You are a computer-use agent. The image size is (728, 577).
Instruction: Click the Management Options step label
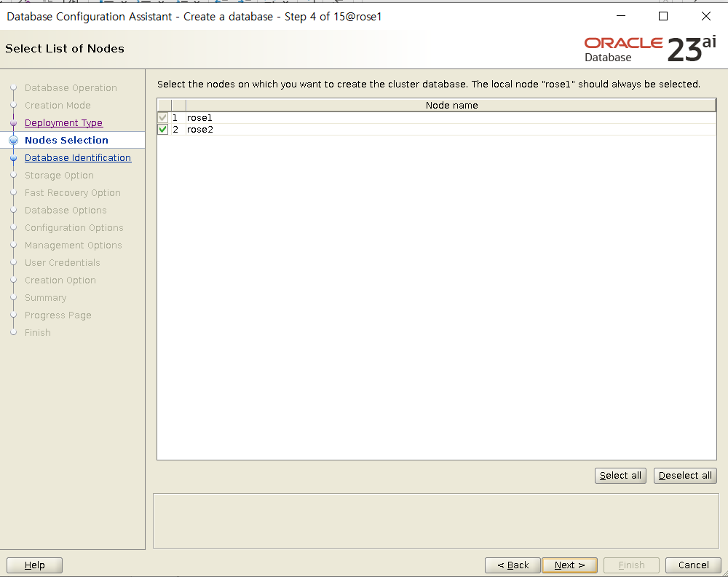[x=74, y=246]
